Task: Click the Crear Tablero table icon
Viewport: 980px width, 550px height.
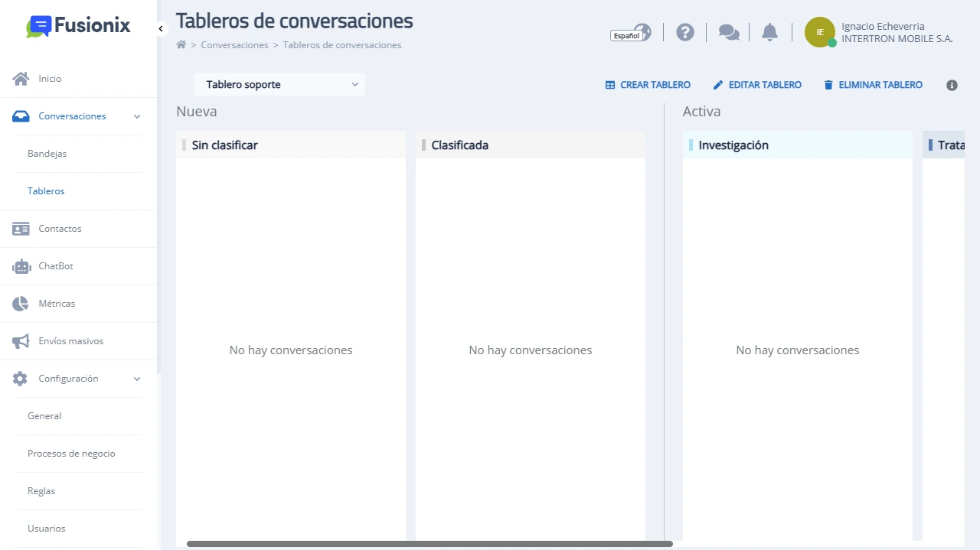Action: (x=610, y=85)
